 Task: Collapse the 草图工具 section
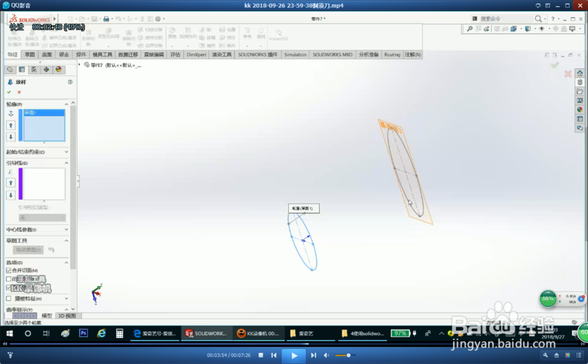pos(66,241)
